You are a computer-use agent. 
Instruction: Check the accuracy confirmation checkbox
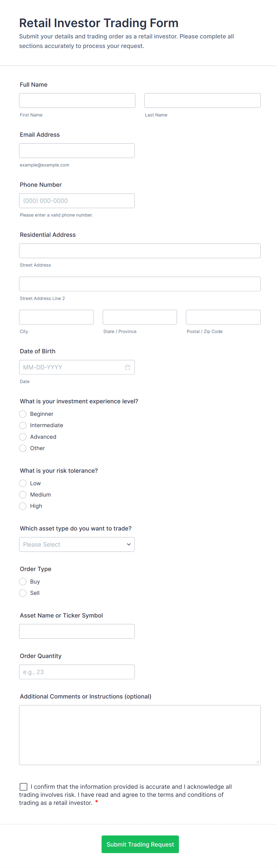pos(24,786)
